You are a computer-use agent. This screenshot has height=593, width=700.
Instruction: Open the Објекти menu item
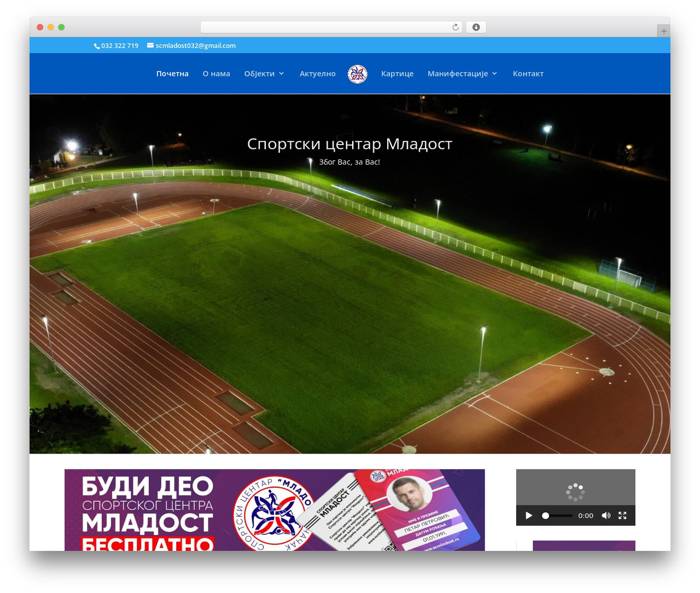(x=259, y=73)
